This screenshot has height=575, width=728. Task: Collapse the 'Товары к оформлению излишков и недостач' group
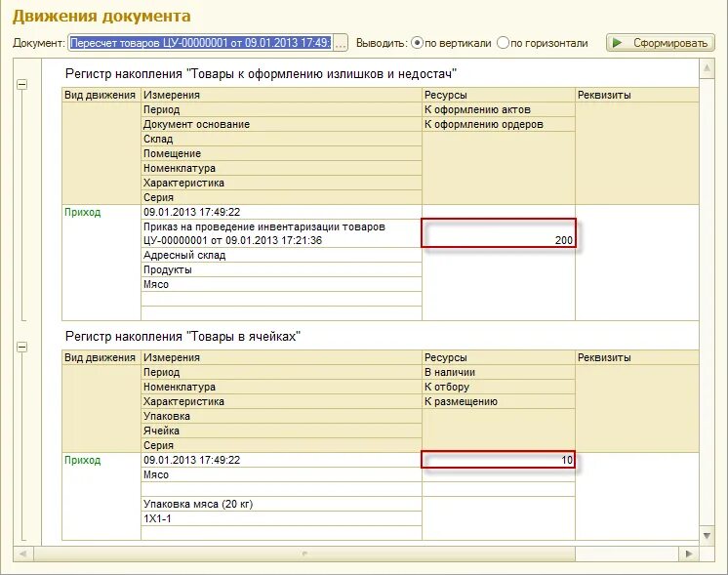click(x=21, y=84)
